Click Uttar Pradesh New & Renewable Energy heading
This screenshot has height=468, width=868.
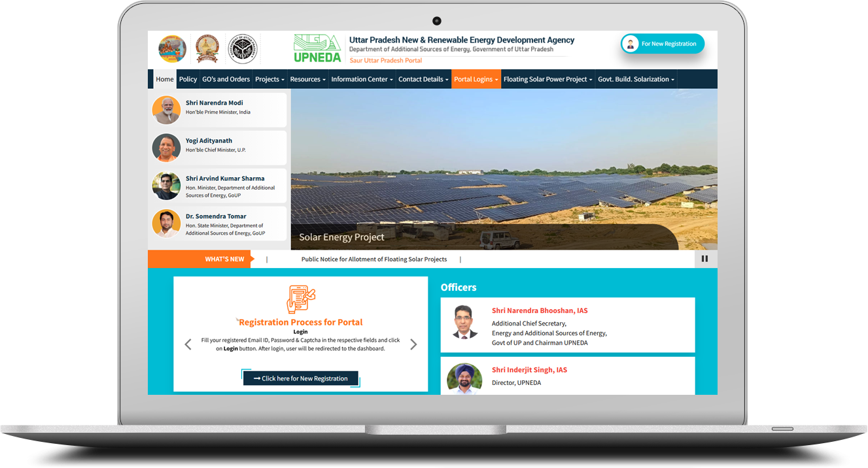click(462, 40)
